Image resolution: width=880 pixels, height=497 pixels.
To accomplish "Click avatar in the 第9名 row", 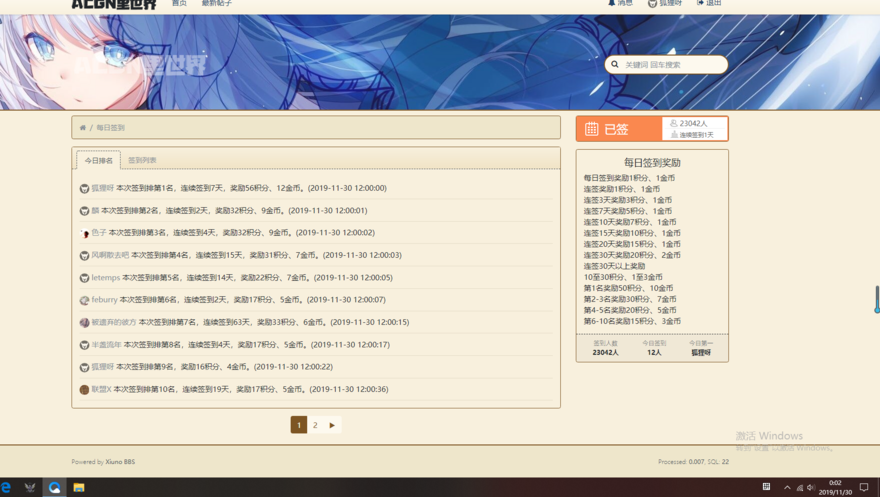I will (84, 367).
